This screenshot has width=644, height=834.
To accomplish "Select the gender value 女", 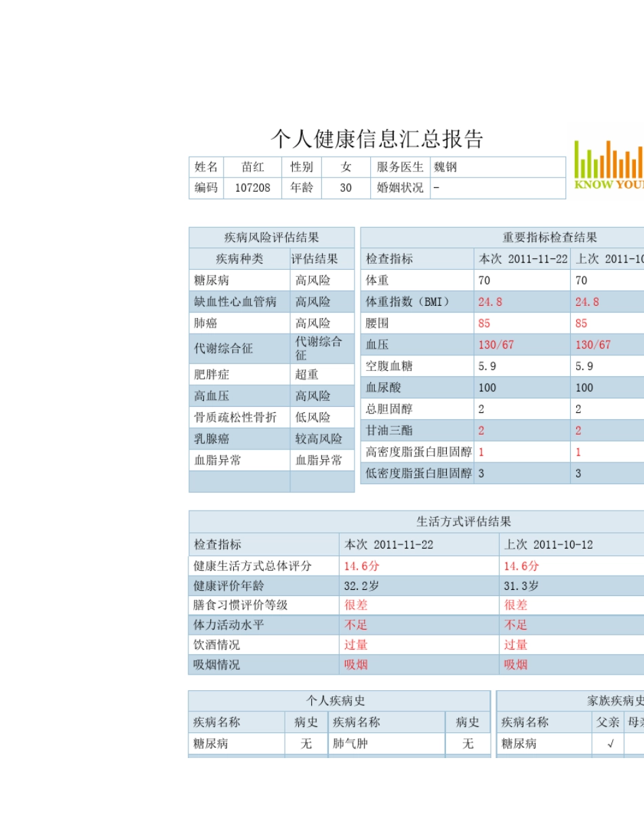I will 346,167.
